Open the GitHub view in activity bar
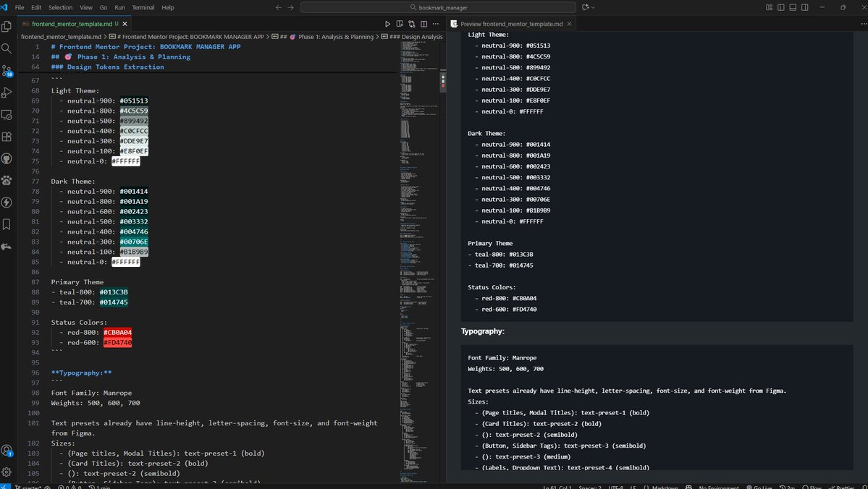868x489 pixels. pyautogui.click(x=7, y=158)
